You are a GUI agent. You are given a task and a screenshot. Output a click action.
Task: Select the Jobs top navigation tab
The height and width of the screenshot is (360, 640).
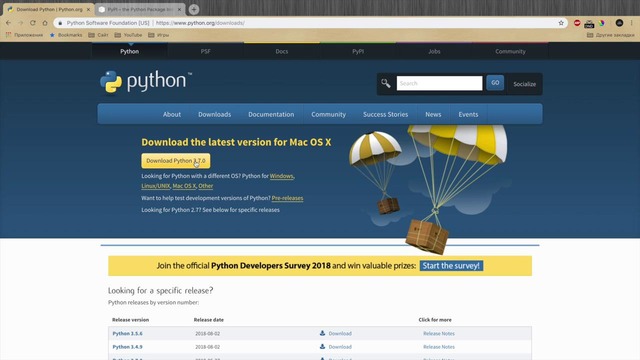point(434,51)
